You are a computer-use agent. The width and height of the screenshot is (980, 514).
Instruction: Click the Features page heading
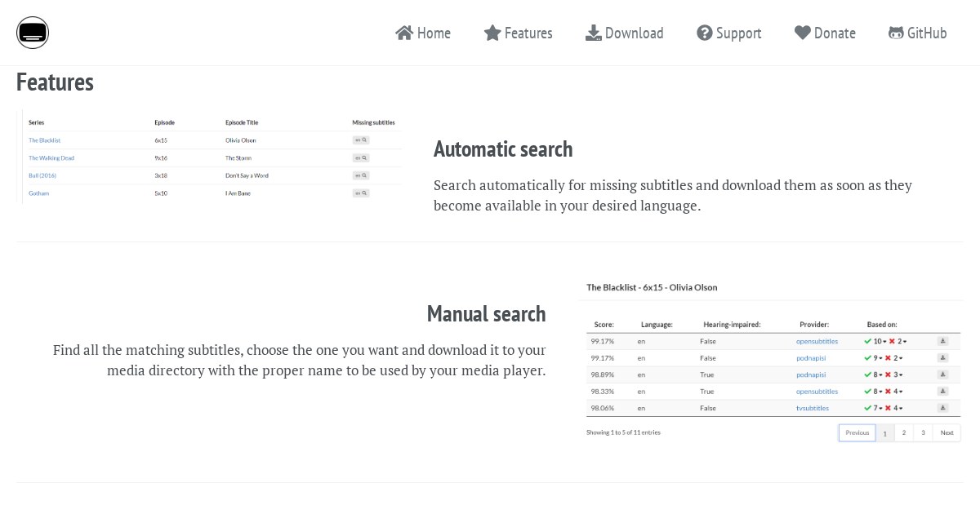pyautogui.click(x=55, y=82)
